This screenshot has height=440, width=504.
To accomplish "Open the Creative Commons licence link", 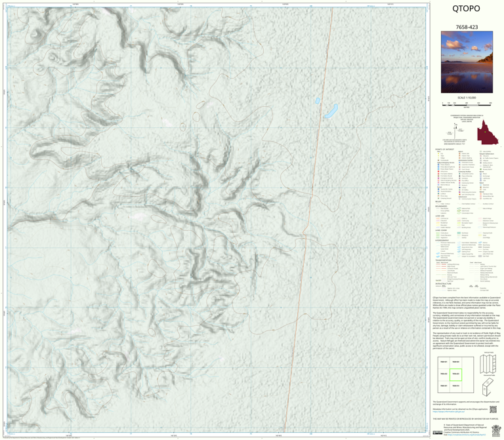I will pyautogui.click(x=468, y=435).
